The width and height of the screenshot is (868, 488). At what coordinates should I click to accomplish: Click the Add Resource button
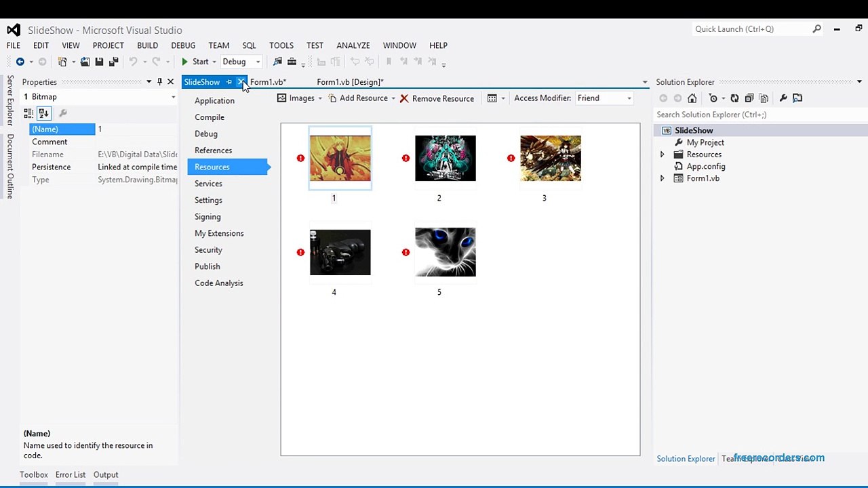pos(358,98)
